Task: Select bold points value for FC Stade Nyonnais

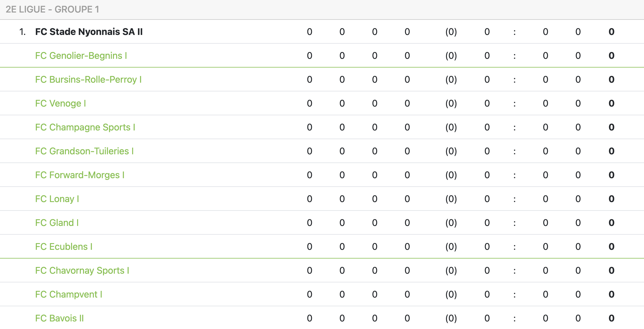Action: (x=611, y=32)
